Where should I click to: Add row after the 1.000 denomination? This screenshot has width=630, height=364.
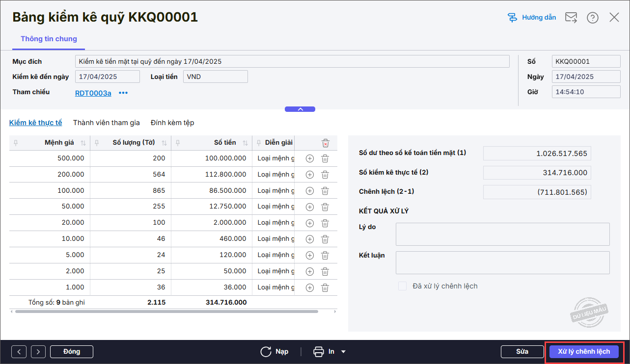309,287
